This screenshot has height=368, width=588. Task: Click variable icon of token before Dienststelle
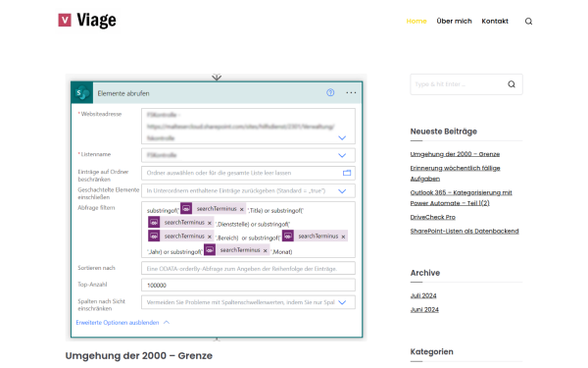point(154,223)
